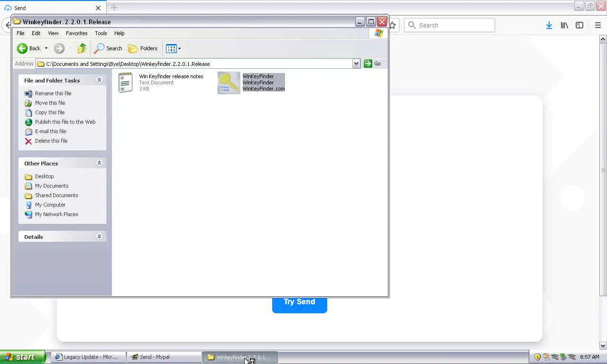Open the Tools menu
The width and height of the screenshot is (607, 364).
tap(101, 33)
